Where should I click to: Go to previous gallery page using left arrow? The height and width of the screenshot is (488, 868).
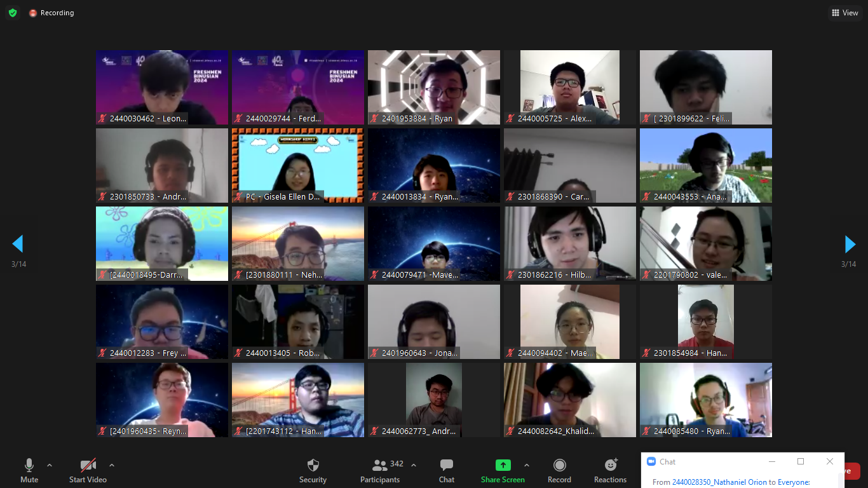pos(18,244)
